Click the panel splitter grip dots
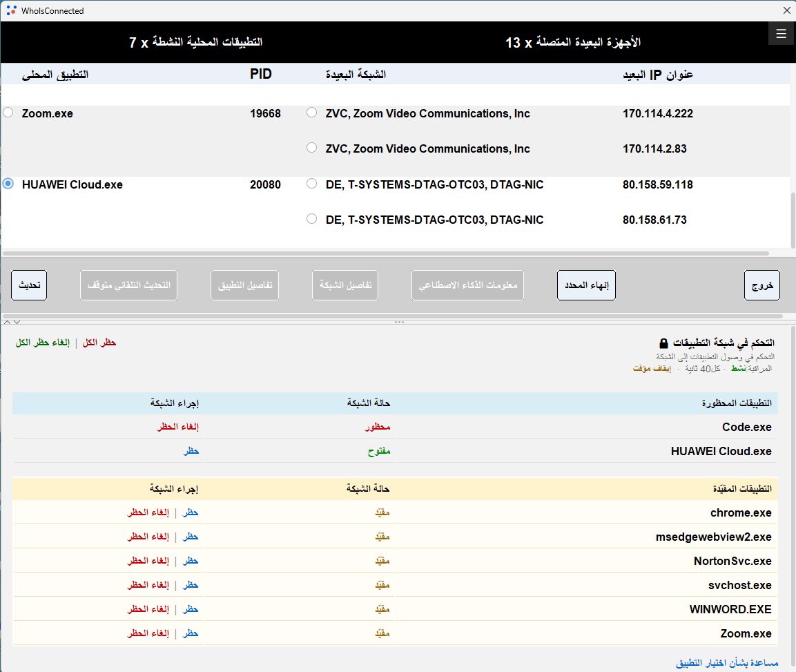Viewport: 796px width, 672px height. pos(399,322)
